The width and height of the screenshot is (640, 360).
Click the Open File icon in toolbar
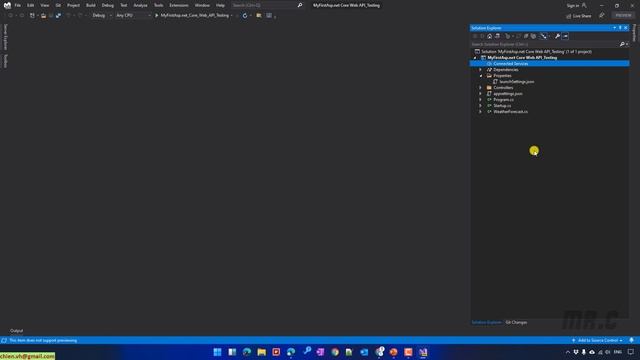coord(43,16)
